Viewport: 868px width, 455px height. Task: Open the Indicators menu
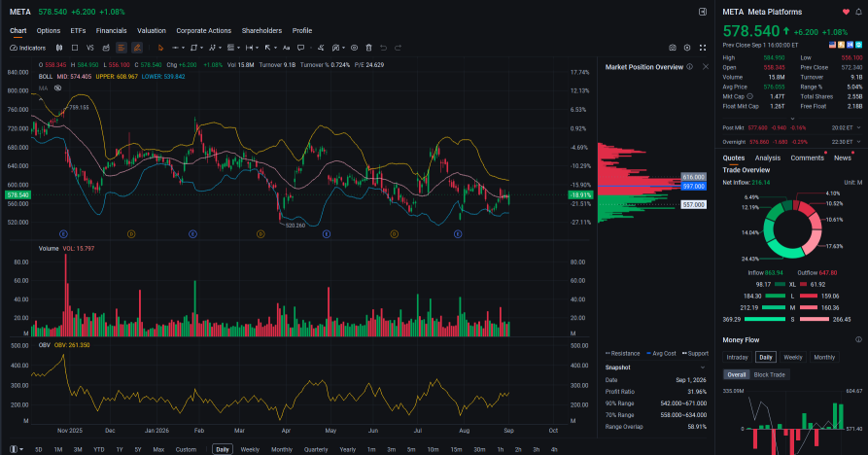click(27, 49)
